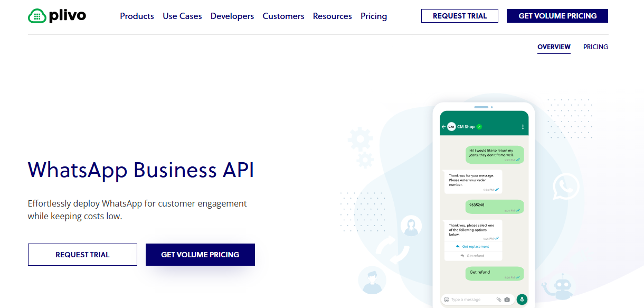Image resolution: width=644 pixels, height=308 pixels.
Task: Click the CM Shop profile avatar
Action: point(451,127)
